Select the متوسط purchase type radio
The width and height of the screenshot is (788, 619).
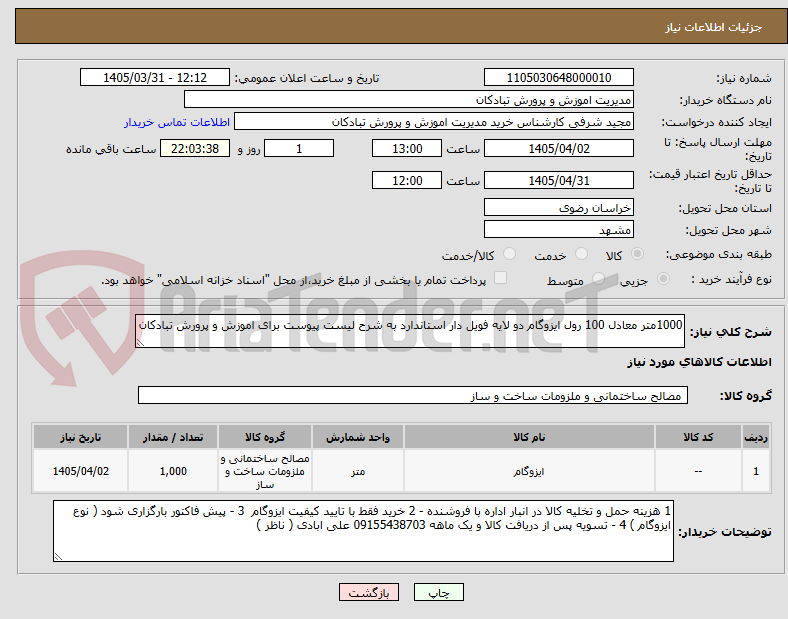598,279
